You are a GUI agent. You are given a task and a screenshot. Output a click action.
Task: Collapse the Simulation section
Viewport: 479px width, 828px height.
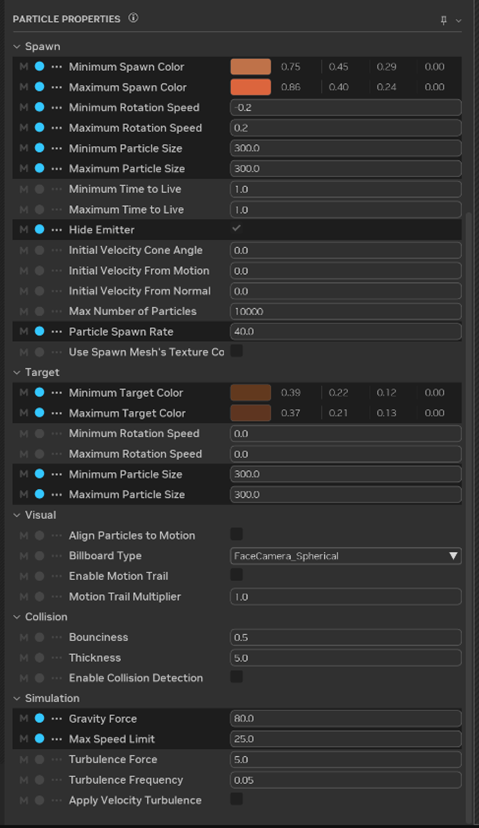[17, 698]
